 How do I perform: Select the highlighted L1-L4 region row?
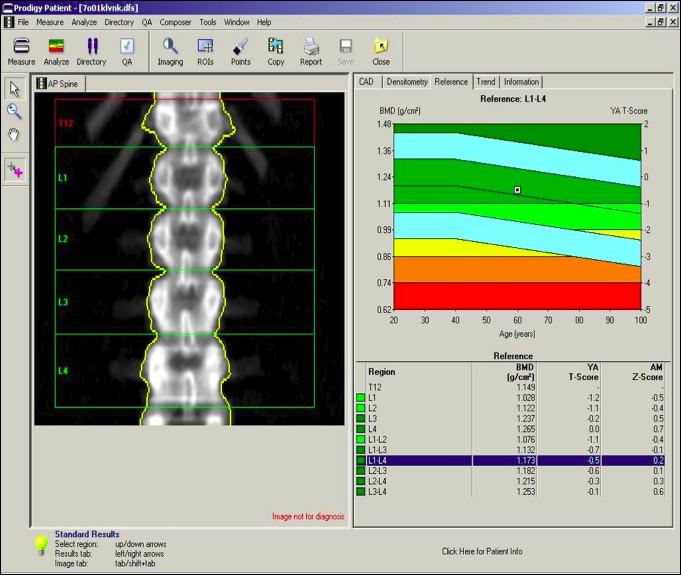(510, 460)
